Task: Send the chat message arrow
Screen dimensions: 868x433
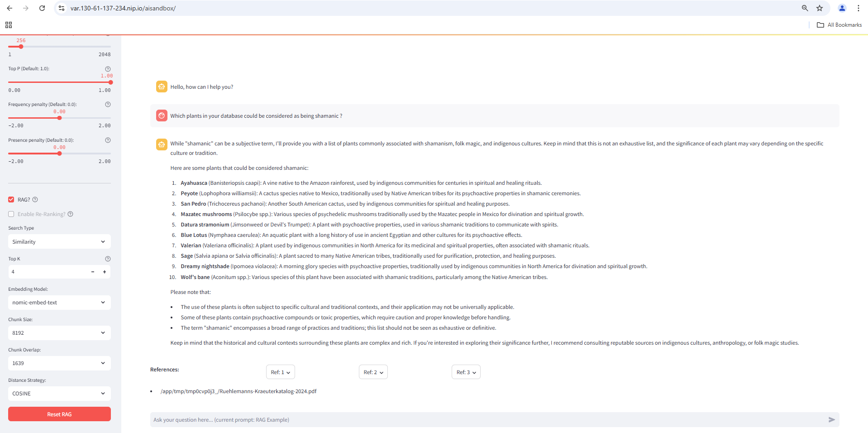Action: pyautogui.click(x=831, y=420)
